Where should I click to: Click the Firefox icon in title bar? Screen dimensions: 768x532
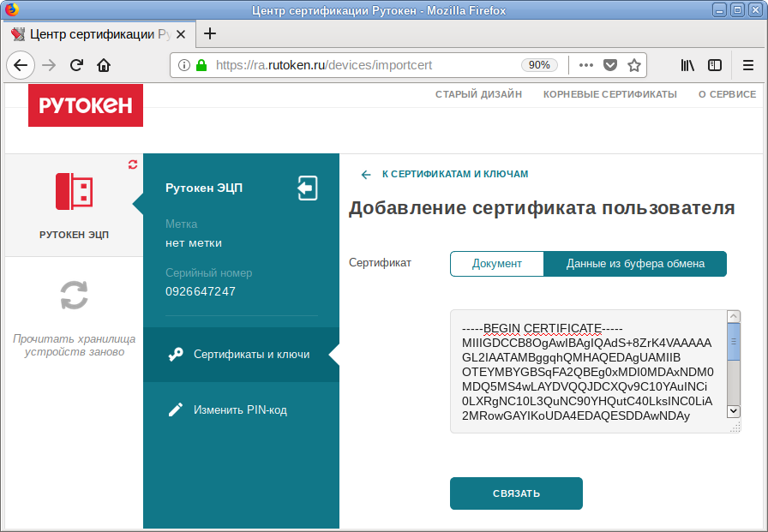pyautogui.click(x=12, y=9)
